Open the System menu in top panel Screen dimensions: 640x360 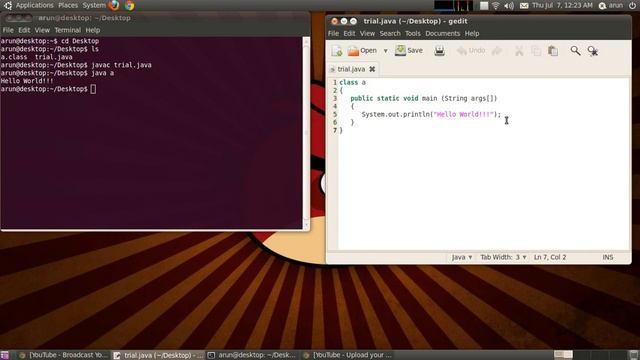(94, 5)
